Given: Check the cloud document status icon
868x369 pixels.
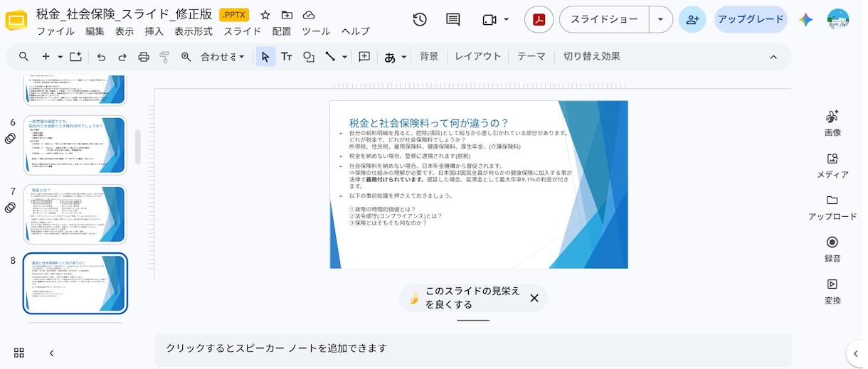Looking at the screenshot, I should click(x=309, y=15).
